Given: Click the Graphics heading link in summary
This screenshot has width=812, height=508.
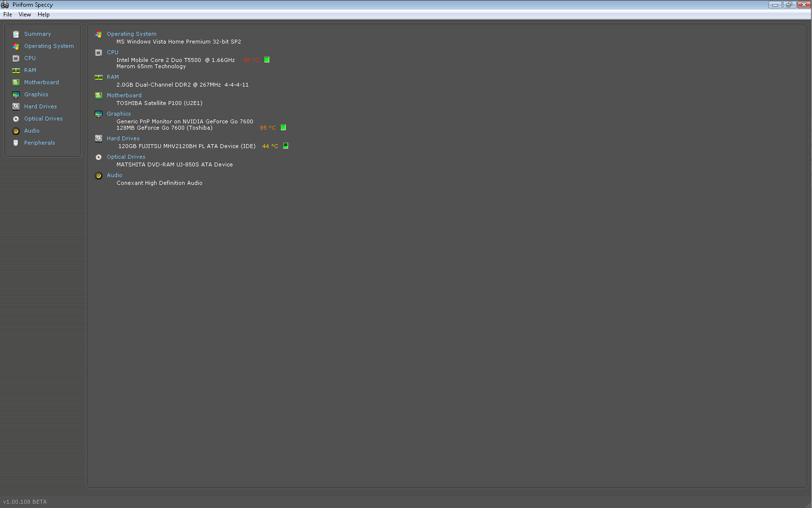Looking at the screenshot, I should click(119, 114).
